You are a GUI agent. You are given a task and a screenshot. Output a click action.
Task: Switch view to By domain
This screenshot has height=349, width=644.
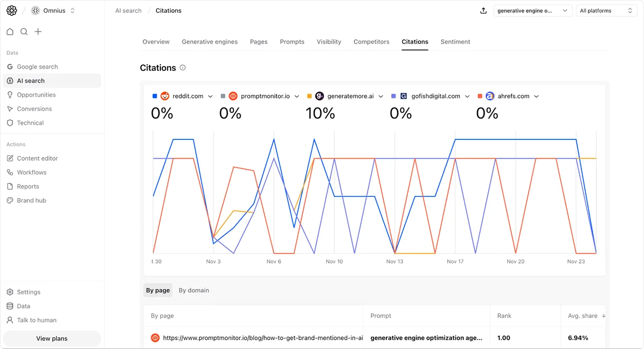[x=194, y=291]
